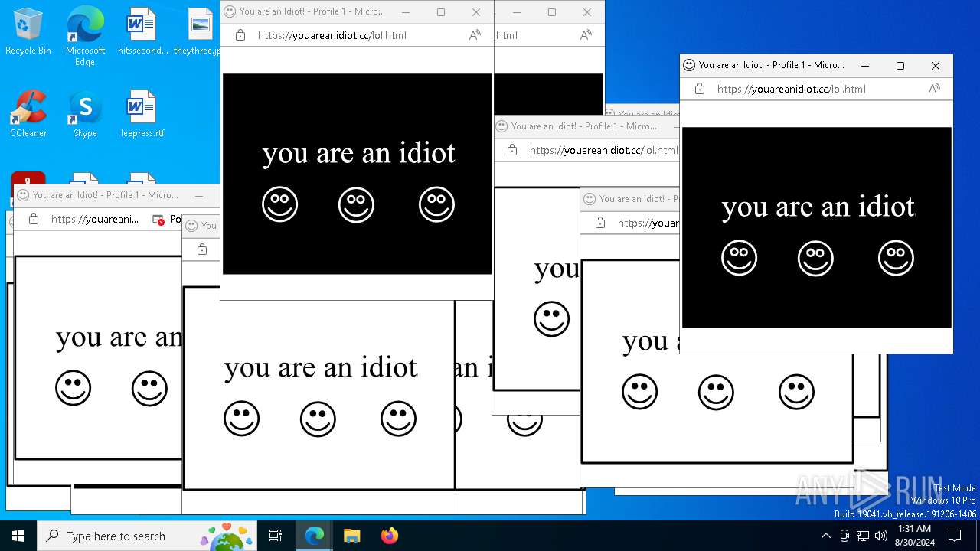980x551 pixels.
Task: Close the top-center idiot window
Action: 476,12
